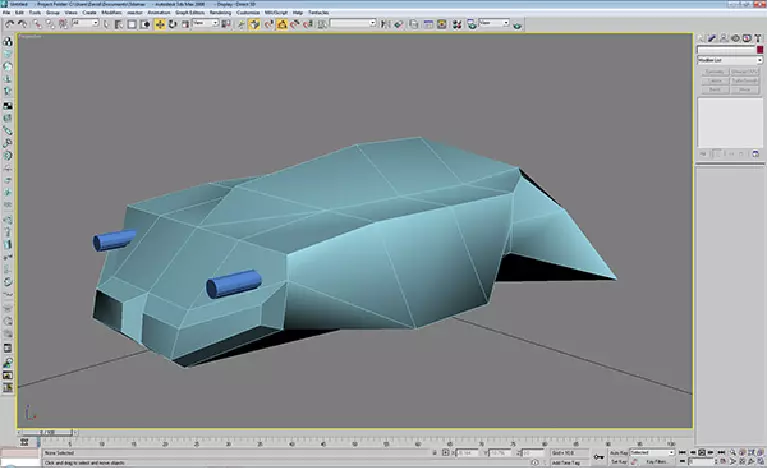This screenshot has height=468, width=767.
Task: Open the reference coordinate system 'View' dropdown
Action: click(x=204, y=23)
